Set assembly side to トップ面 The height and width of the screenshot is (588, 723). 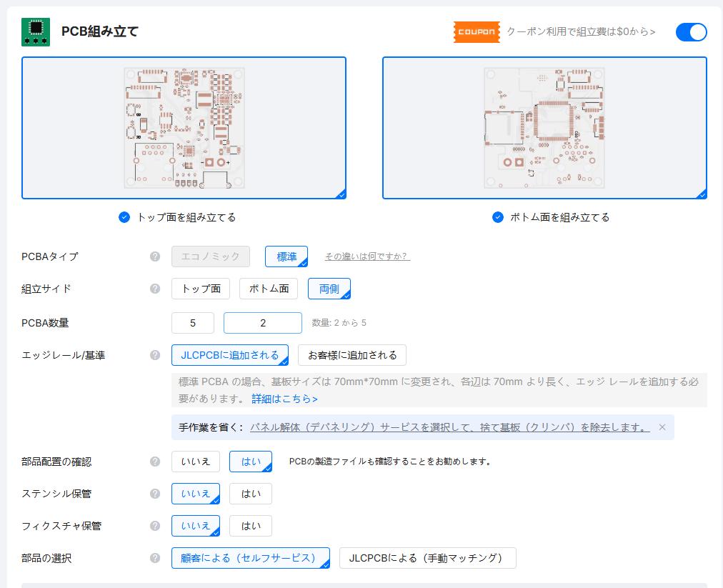click(x=201, y=289)
